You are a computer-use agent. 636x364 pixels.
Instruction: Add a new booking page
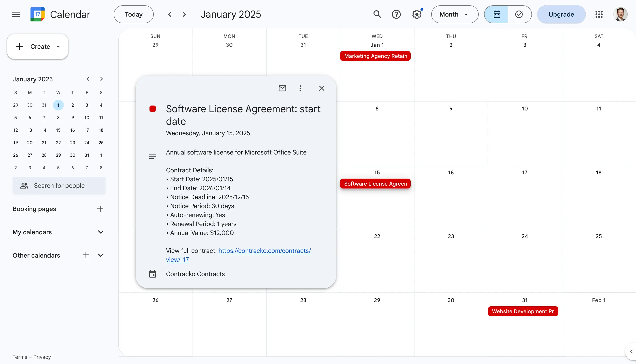pos(100,209)
